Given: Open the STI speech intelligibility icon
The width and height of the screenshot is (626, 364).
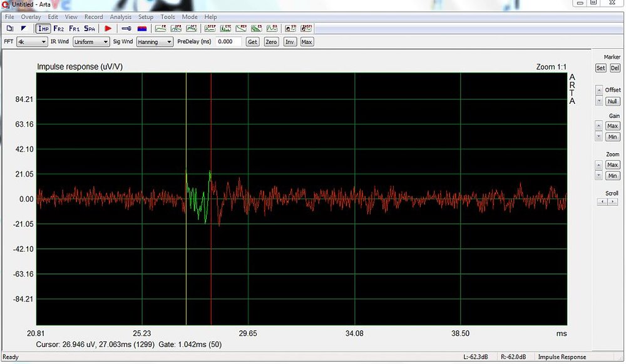Looking at the screenshot, I should tap(290, 28).
